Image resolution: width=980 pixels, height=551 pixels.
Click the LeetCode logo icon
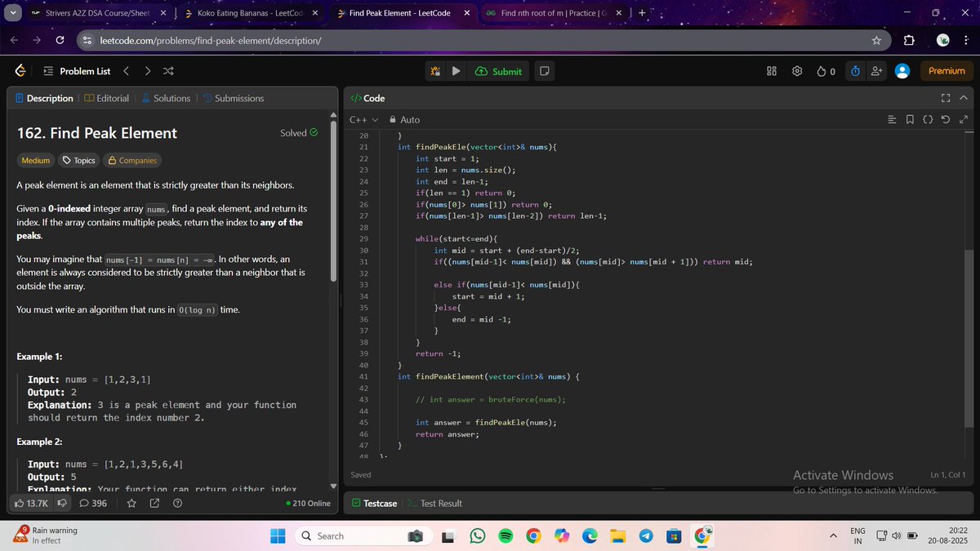(20, 71)
